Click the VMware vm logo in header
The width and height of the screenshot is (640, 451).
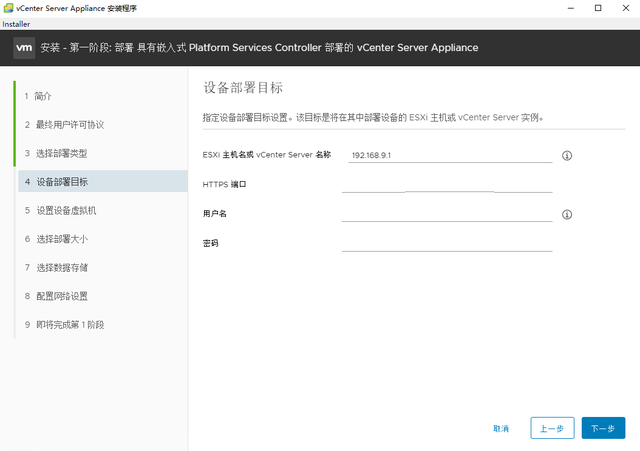[24, 48]
